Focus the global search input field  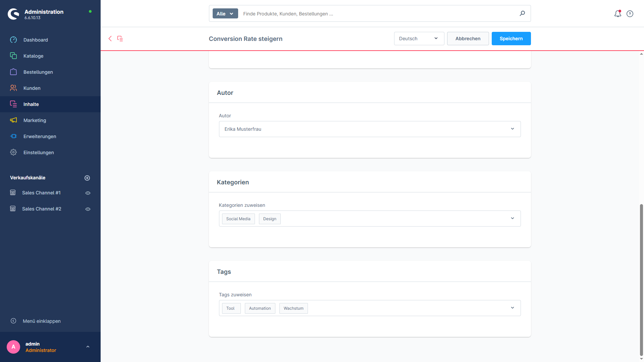pos(379,14)
